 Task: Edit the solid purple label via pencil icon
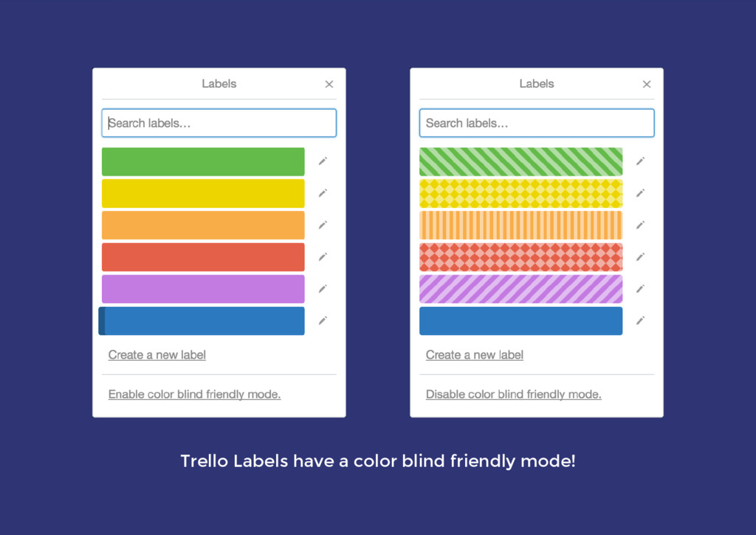pos(323,289)
